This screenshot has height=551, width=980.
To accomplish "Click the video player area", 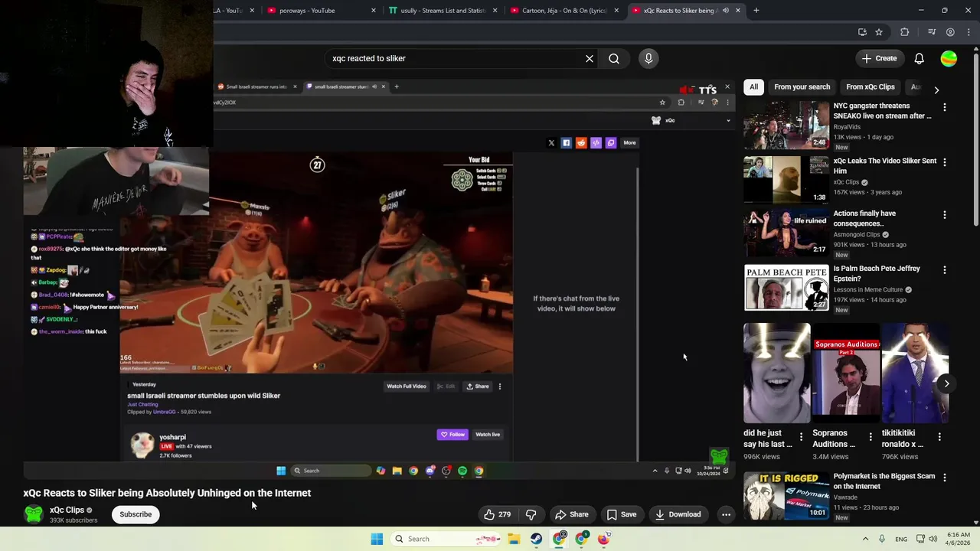I will [379, 279].
